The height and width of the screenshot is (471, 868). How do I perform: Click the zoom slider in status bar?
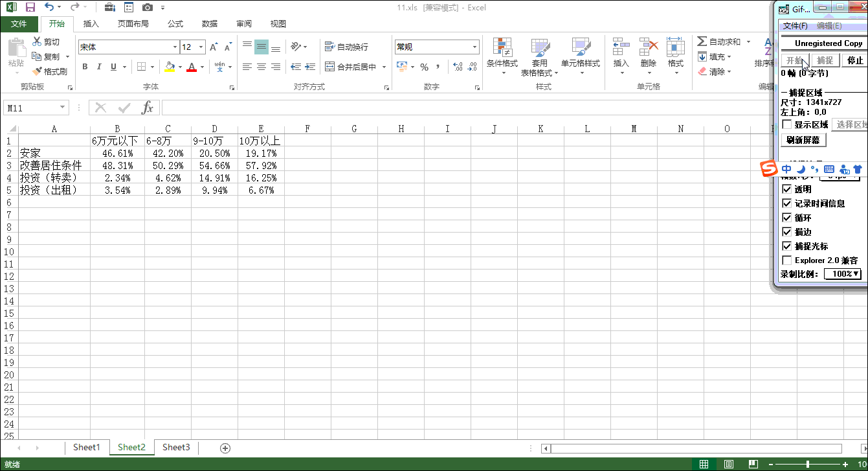pyautogui.click(x=807, y=464)
